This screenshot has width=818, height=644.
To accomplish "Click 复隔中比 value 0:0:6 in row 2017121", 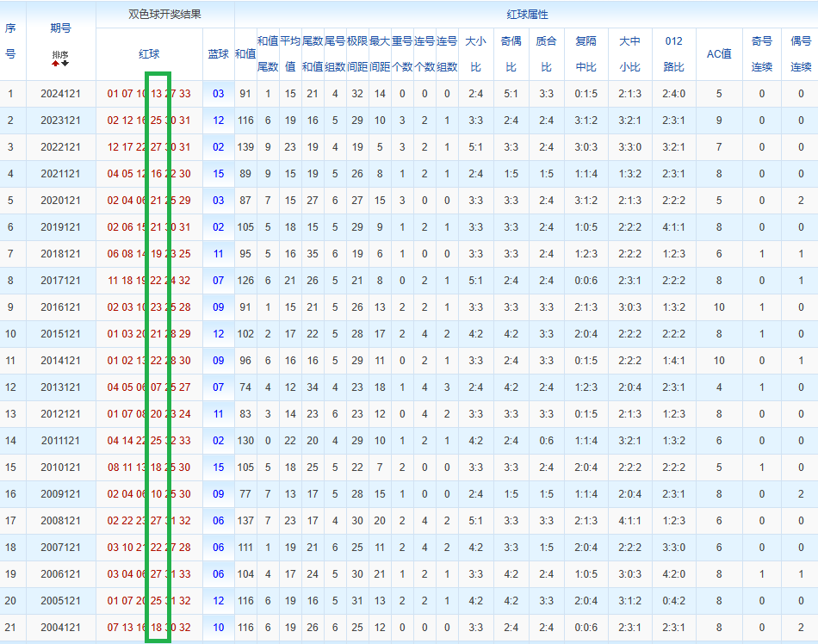I will [x=586, y=281].
